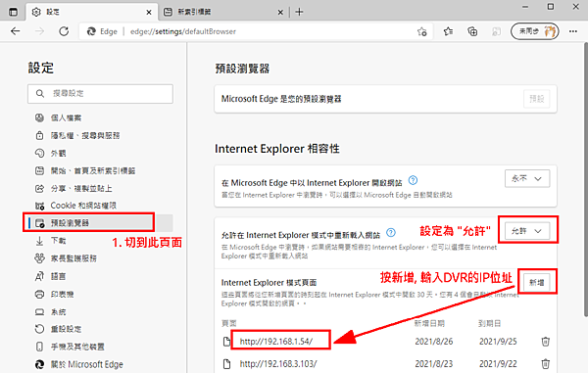Viewport: 588px width, 373px height.
Task: Click the 外觀 appearance icon
Action: (39, 153)
